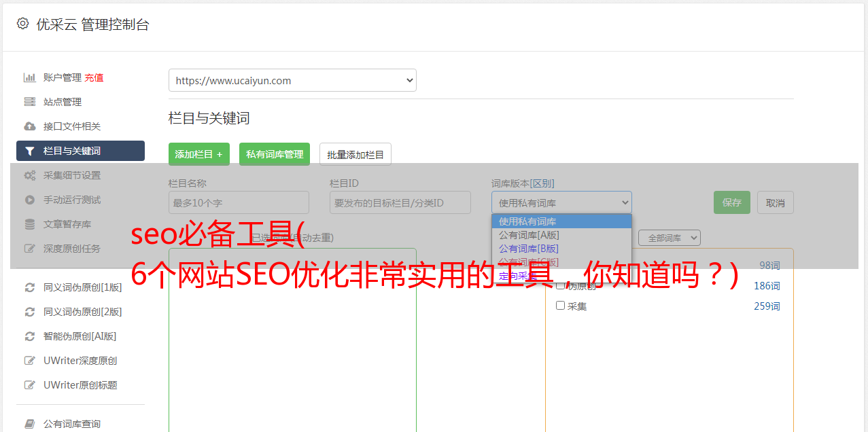This screenshot has width=868, height=432.
Task: Collapse the 词库版本 select box
Action: (561, 202)
